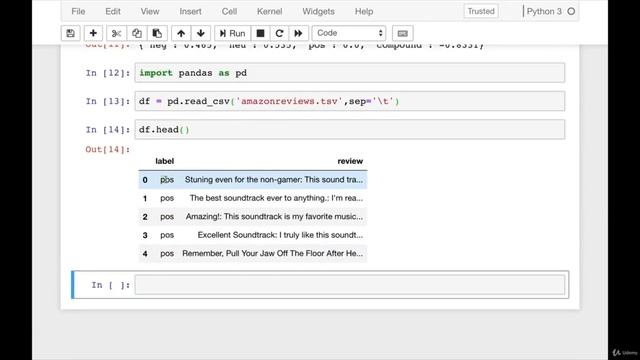This screenshot has height=360, width=640.
Task: Click row index 3 in dataframe
Action: 145,236
